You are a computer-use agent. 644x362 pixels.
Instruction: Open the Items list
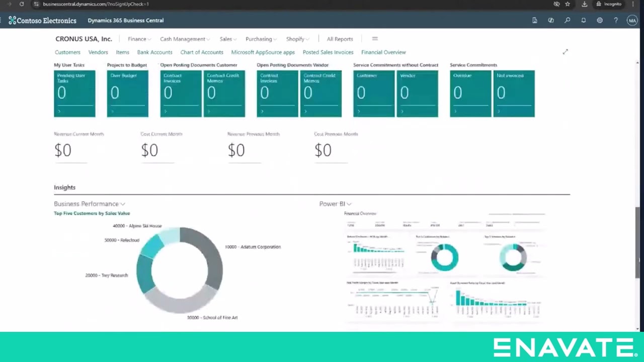click(x=122, y=52)
